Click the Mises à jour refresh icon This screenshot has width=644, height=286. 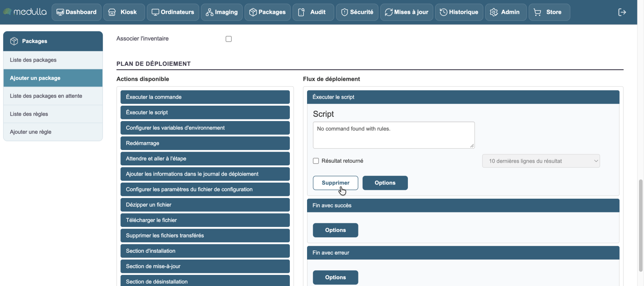(389, 12)
